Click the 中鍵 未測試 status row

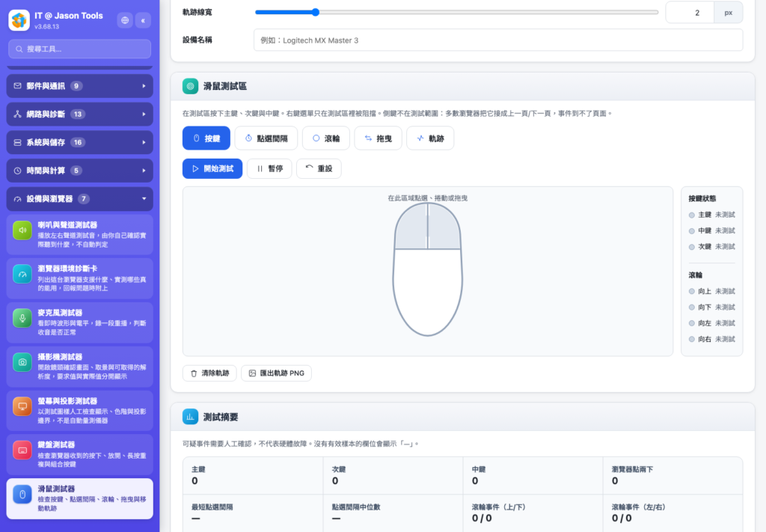pyautogui.click(x=712, y=230)
